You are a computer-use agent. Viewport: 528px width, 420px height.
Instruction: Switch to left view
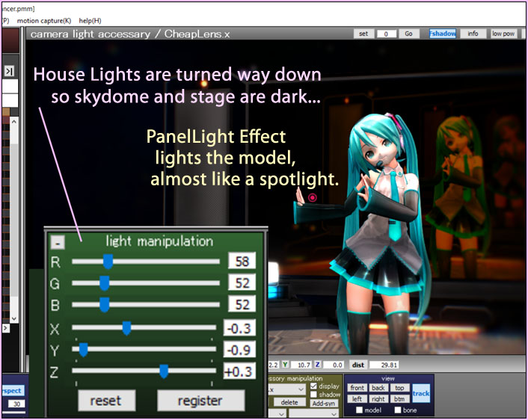[357, 399]
